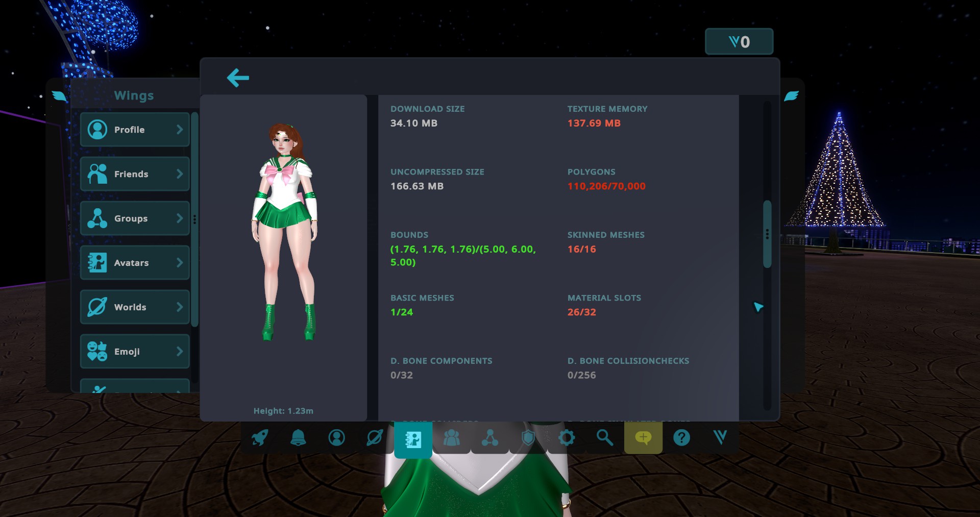Open the Groups nodes icon in dock
The width and height of the screenshot is (980, 517).
(x=490, y=437)
